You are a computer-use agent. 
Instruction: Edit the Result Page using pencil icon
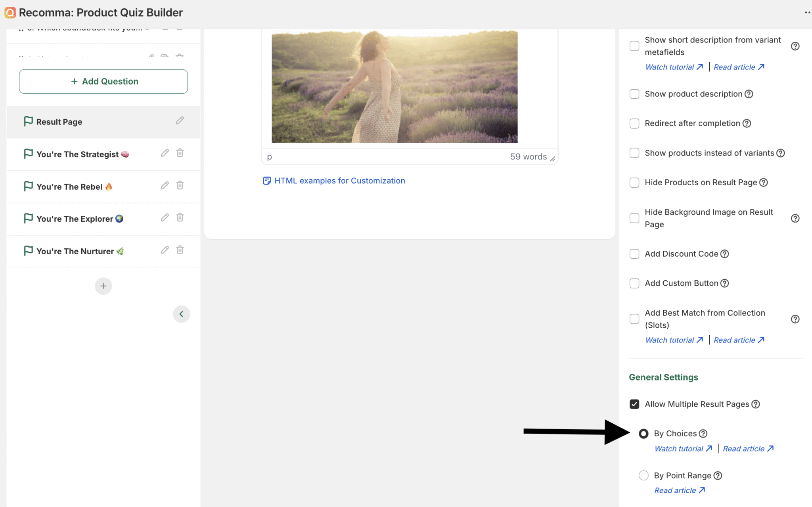click(x=180, y=120)
